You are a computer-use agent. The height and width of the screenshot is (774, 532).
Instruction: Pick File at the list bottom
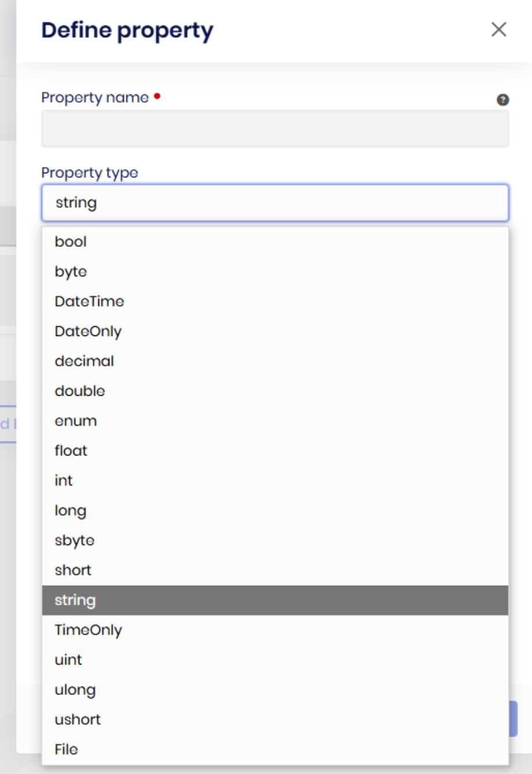66,750
